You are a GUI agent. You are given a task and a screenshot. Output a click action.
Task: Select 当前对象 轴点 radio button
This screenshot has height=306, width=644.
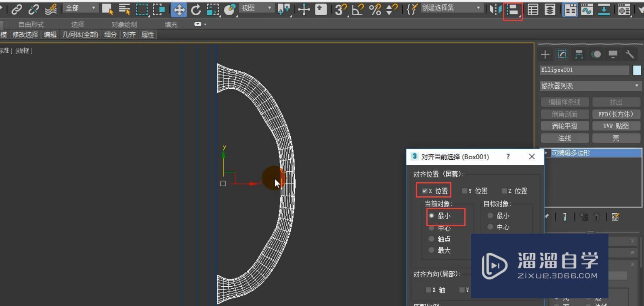coord(432,239)
